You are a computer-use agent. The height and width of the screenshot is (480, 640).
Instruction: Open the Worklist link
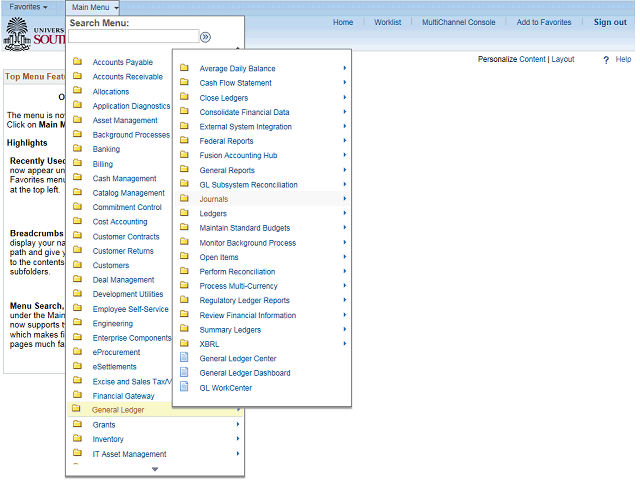point(387,22)
